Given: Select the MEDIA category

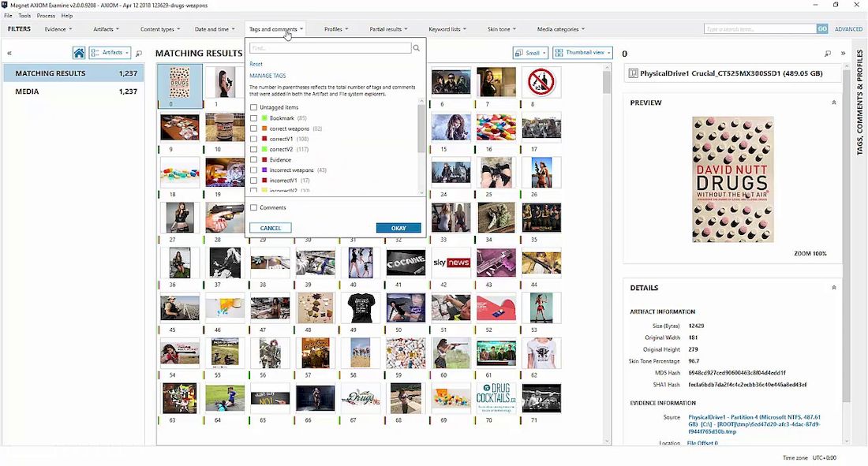Looking at the screenshot, I should coord(73,91).
